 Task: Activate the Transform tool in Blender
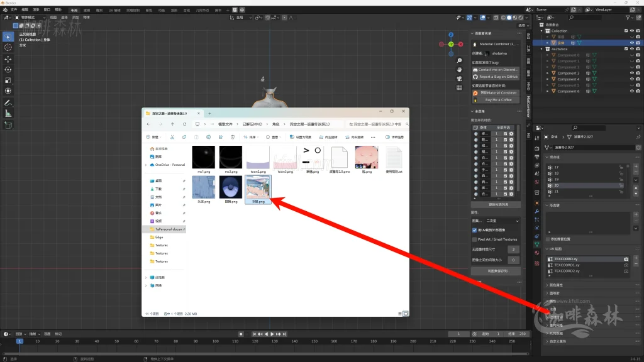click(x=8, y=91)
